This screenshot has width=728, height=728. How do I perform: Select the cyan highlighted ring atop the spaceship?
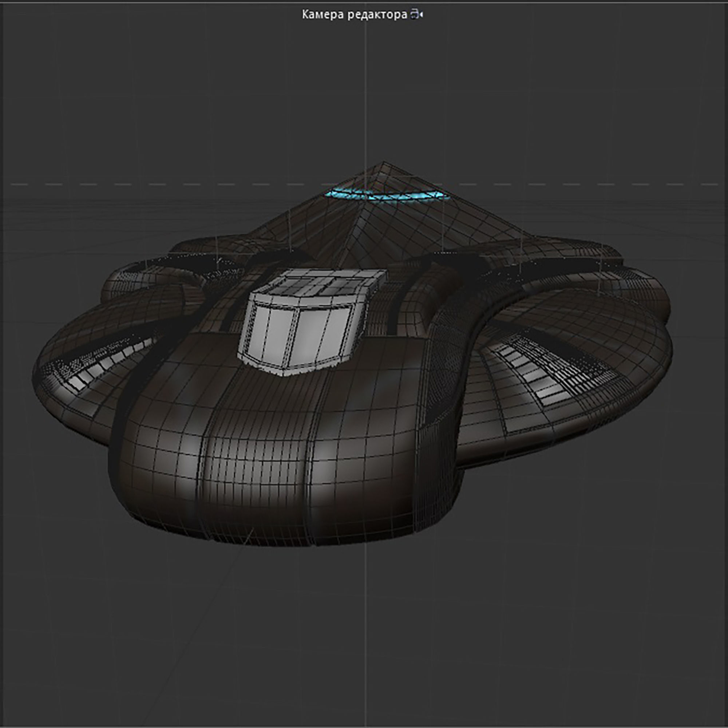[x=387, y=195]
